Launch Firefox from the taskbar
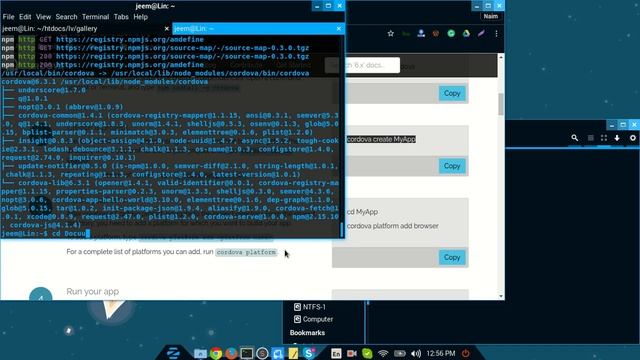The image size is (640, 360). (231, 353)
